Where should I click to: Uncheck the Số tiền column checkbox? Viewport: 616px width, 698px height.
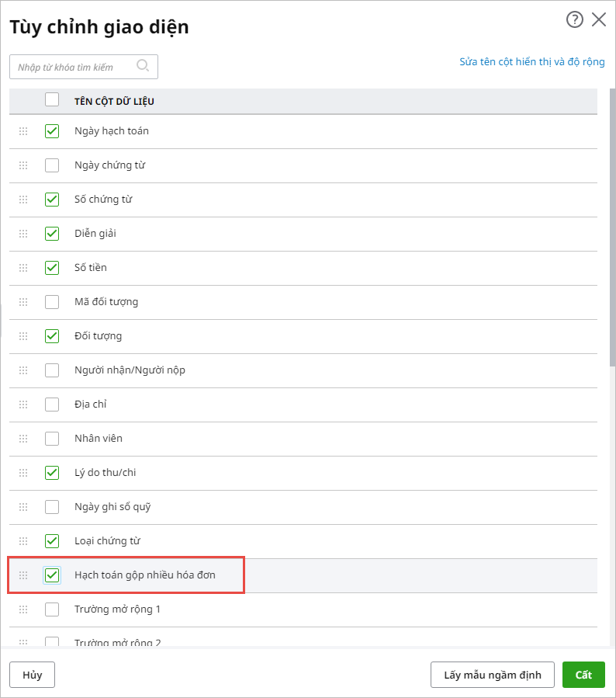pos(52,268)
